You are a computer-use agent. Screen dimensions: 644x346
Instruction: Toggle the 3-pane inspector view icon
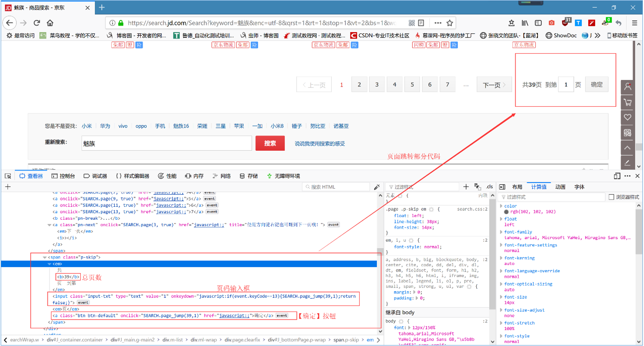click(502, 187)
